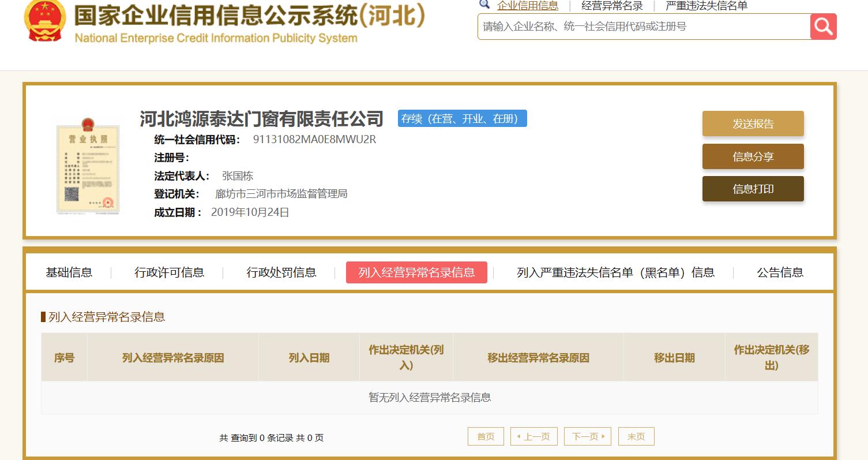Select the 列入经营异常名录信息 tab
868x460 pixels.
416,272
